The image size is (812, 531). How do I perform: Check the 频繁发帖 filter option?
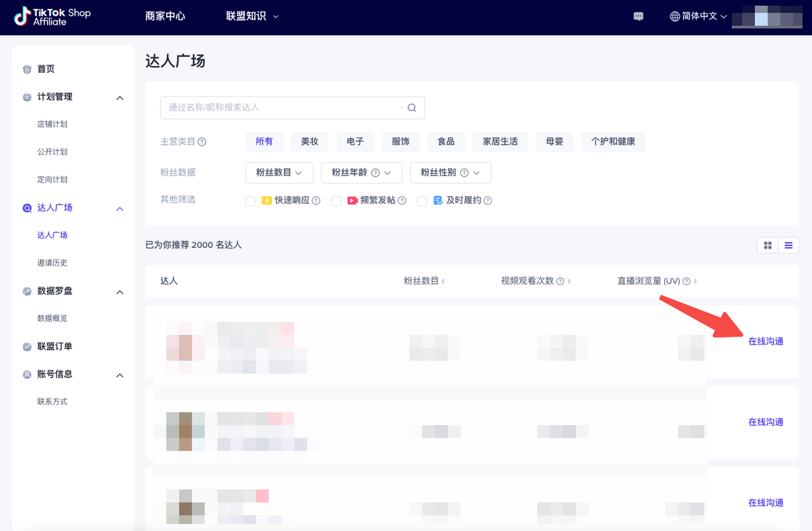point(336,200)
